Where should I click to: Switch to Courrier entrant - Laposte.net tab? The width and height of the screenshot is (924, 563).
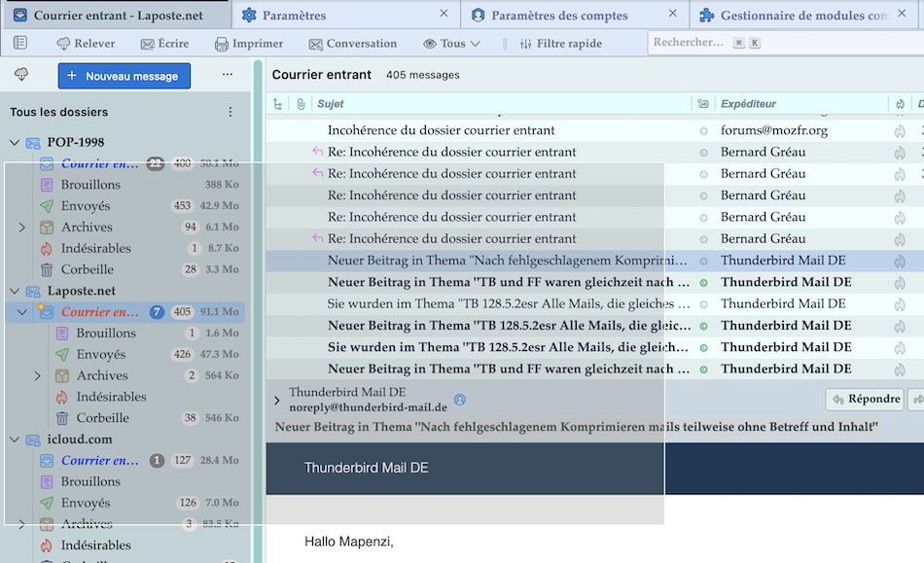click(118, 16)
